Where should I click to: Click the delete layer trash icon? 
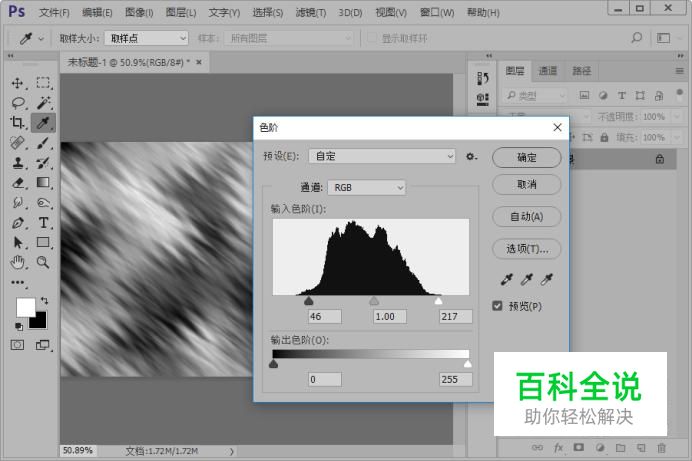click(661, 448)
